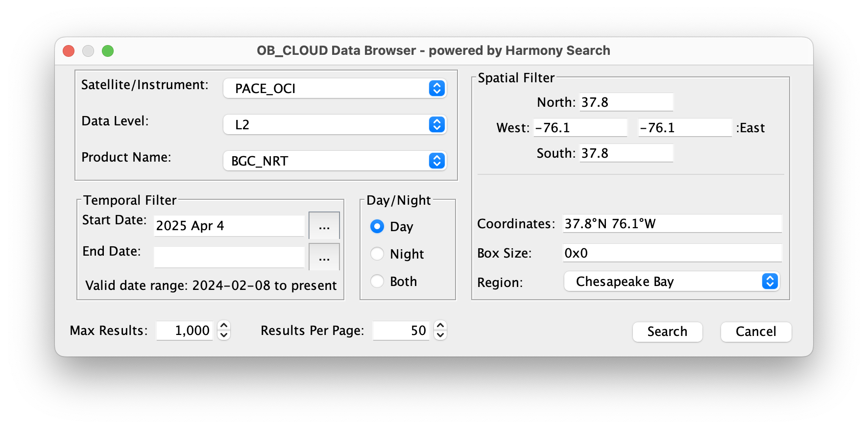Click the Max Results value field

click(185, 331)
